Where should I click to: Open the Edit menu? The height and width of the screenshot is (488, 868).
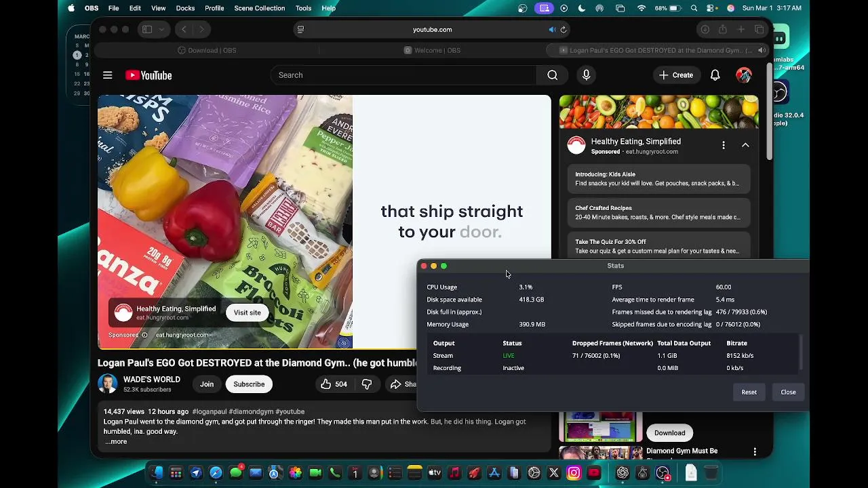136,8
